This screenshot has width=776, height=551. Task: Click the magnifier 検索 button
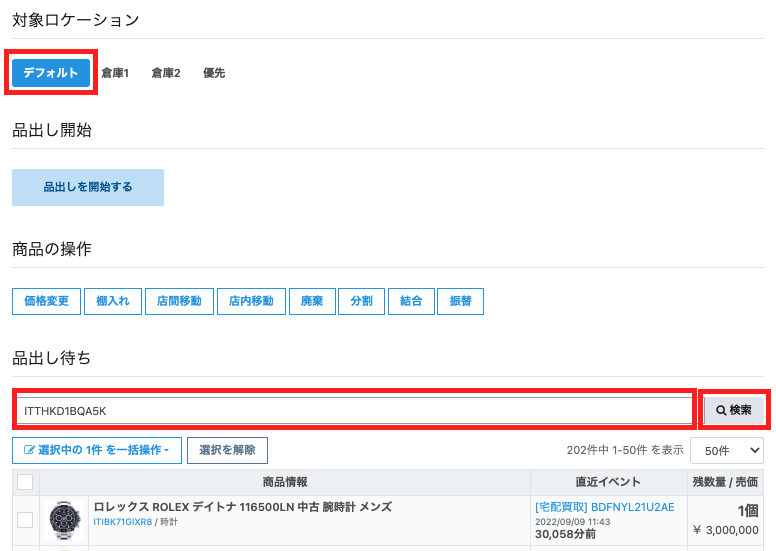pyautogui.click(x=734, y=410)
